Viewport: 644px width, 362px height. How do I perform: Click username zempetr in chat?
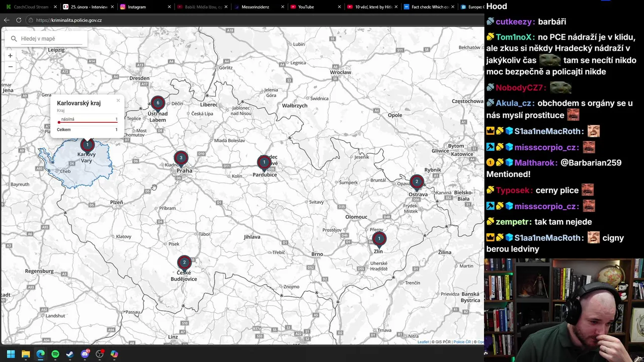click(512, 222)
